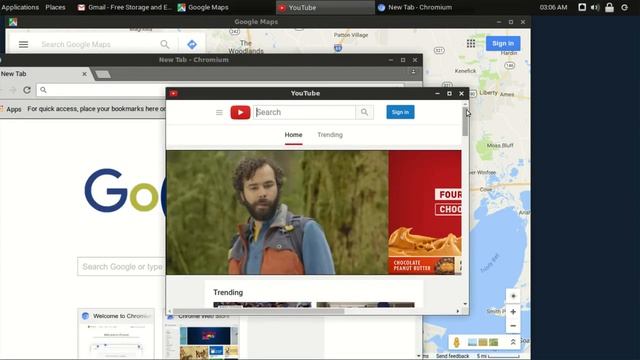This screenshot has width=640, height=360.
Task: Click the YouTube window title bar icon
Action: (173, 93)
